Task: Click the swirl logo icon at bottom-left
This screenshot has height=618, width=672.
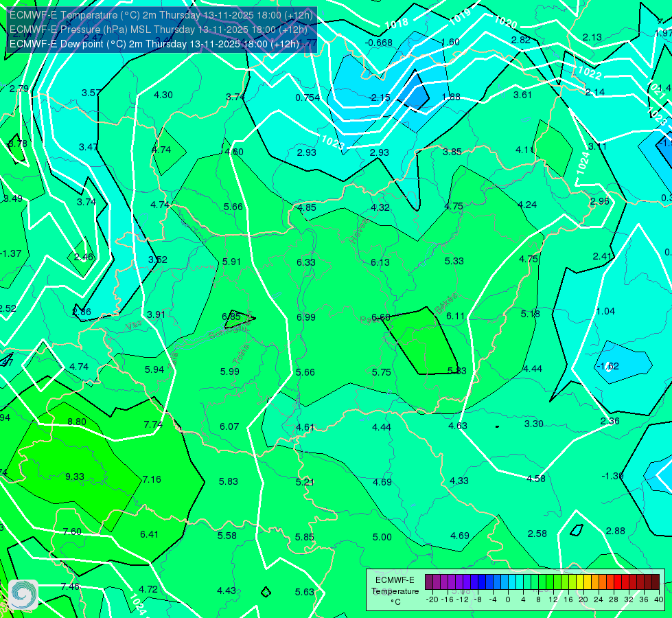Action: pos(23,595)
